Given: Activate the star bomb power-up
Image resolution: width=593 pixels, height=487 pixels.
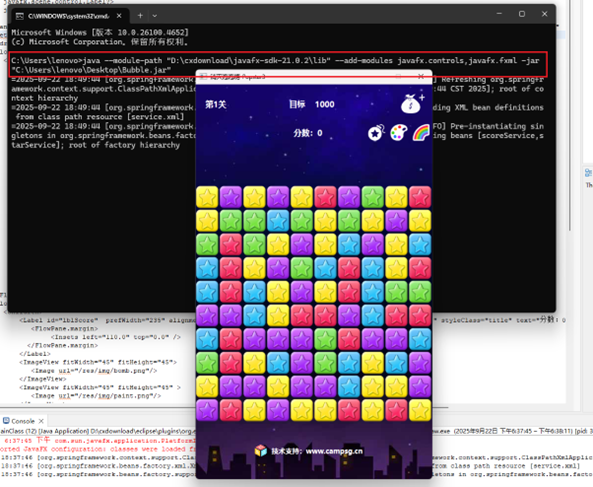Looking at the screenshot, I should tap(376, 133).
